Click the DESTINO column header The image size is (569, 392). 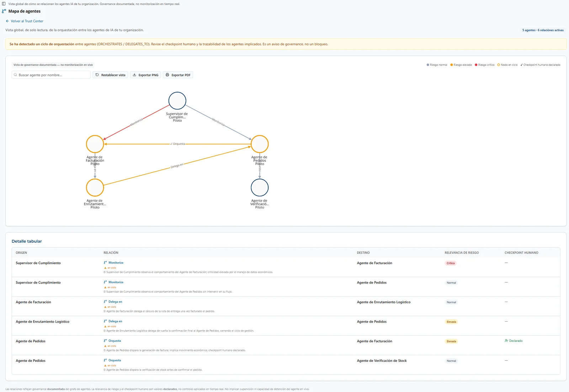(x=363, y=253)
